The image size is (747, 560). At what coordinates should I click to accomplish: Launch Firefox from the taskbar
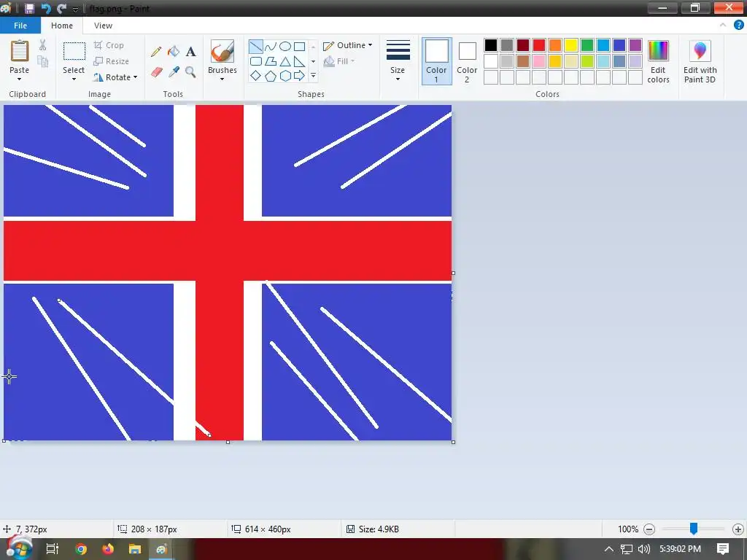pos(108,549)
